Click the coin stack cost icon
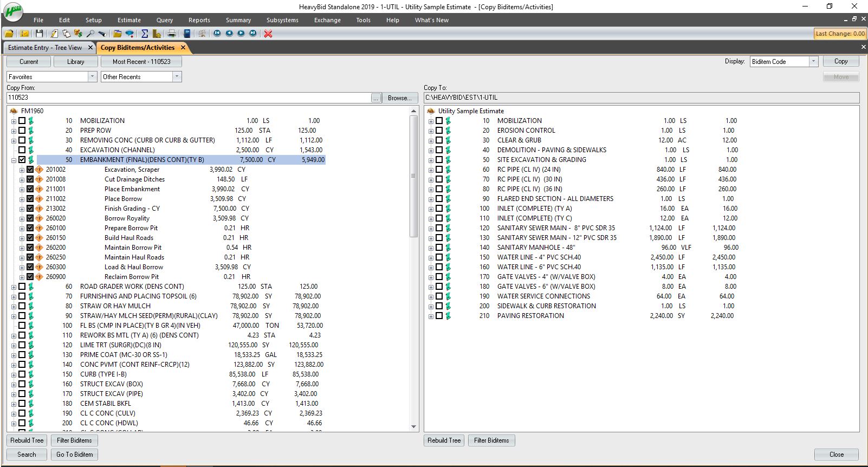Image resolution: width=868 pixels, height=467 pixels. (x=157, y=34)
